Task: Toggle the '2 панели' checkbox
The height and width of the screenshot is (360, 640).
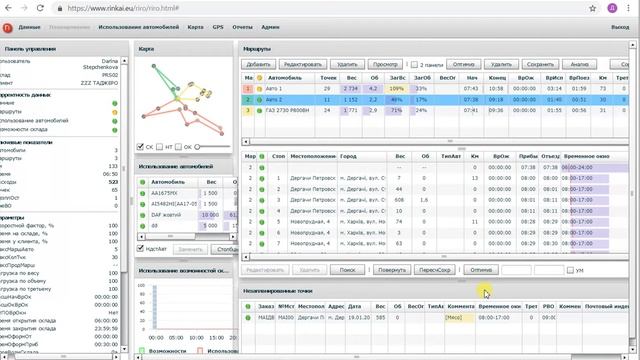Action: [x=414, y=64]
